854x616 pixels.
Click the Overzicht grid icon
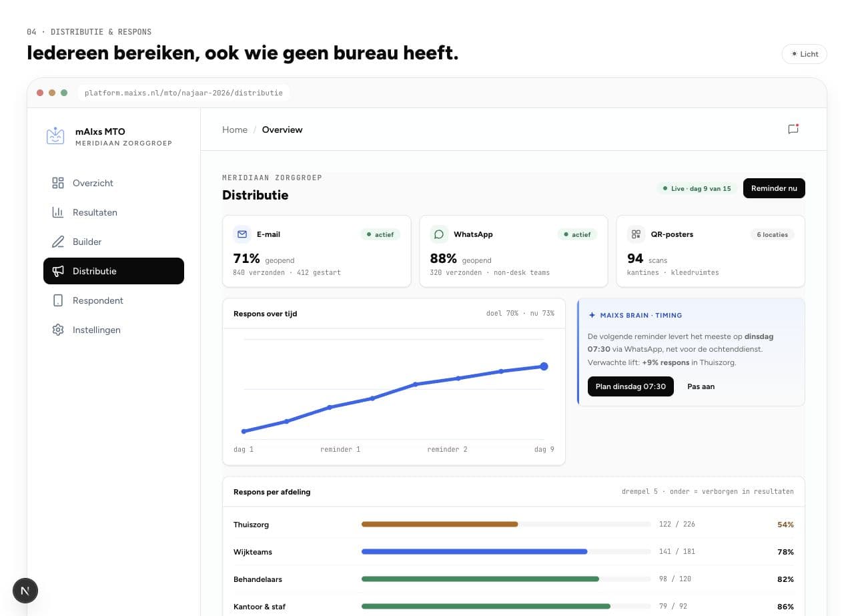pyautogui.click(x=58, y=183)
